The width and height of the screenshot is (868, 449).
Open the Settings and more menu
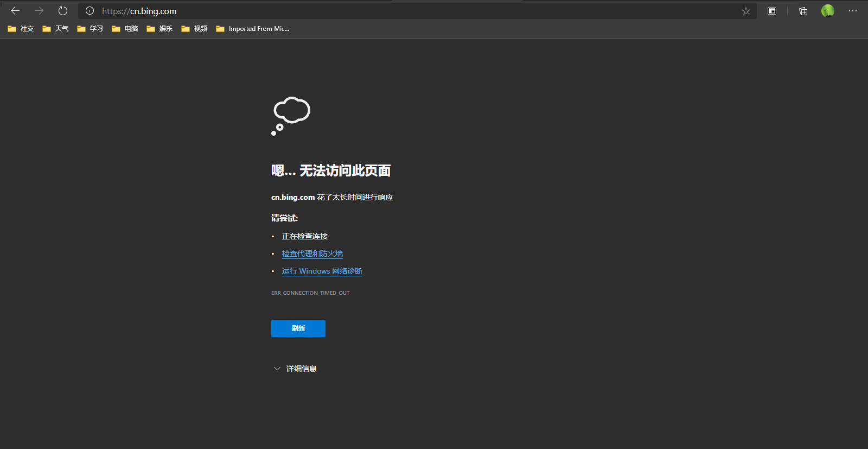pos(853,11)
